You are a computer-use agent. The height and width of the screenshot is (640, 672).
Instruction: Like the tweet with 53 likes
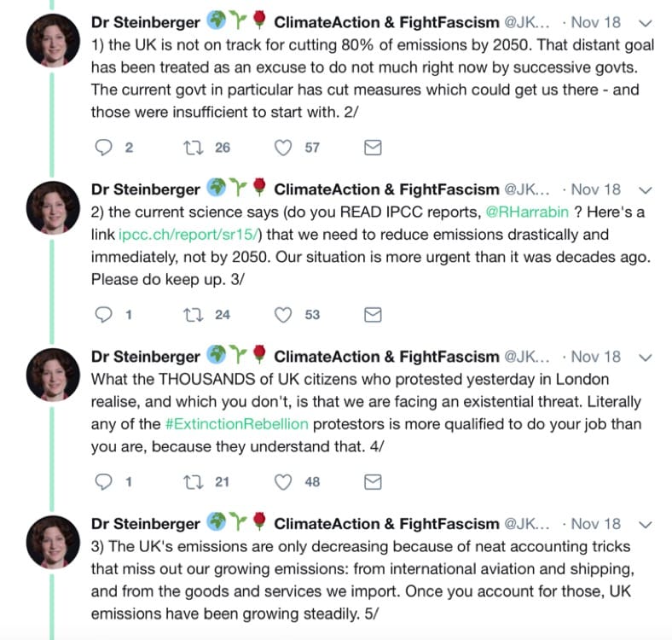coord(283,315)
